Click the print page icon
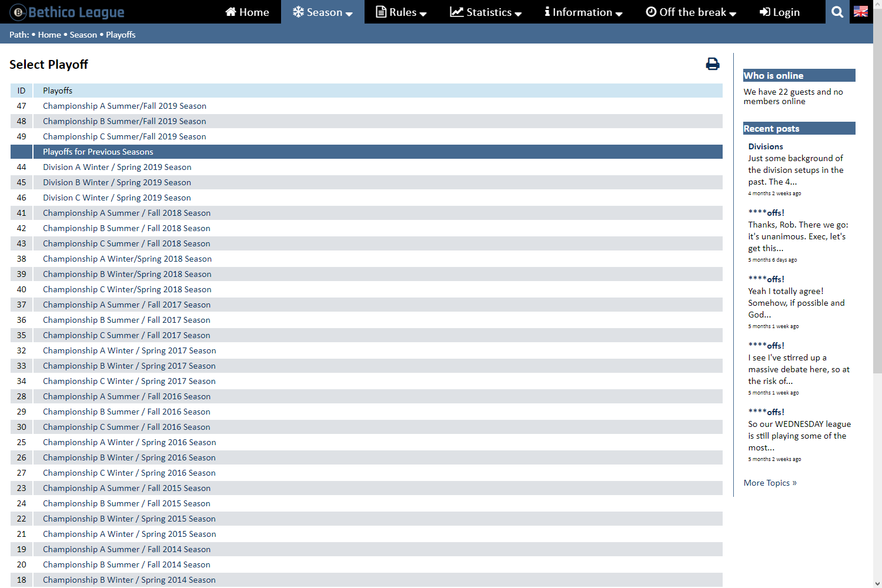This screenshot has height=588, width=882. [712, 64]
